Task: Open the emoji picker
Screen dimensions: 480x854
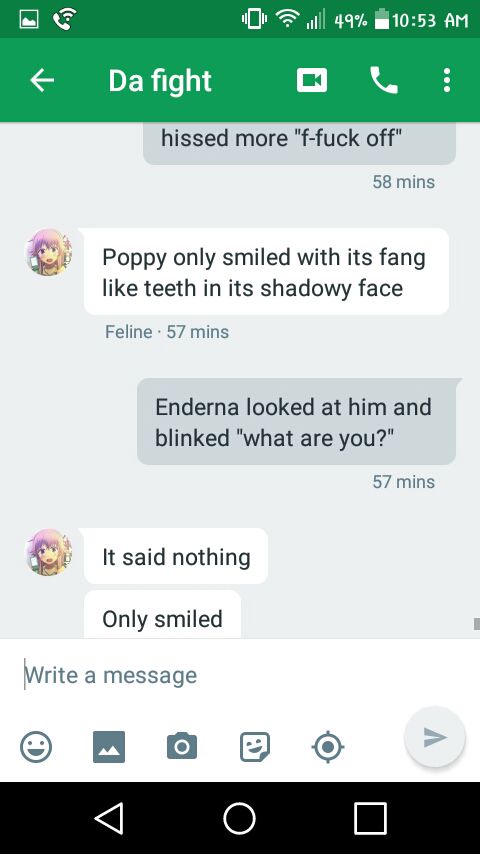Action: 36,746
